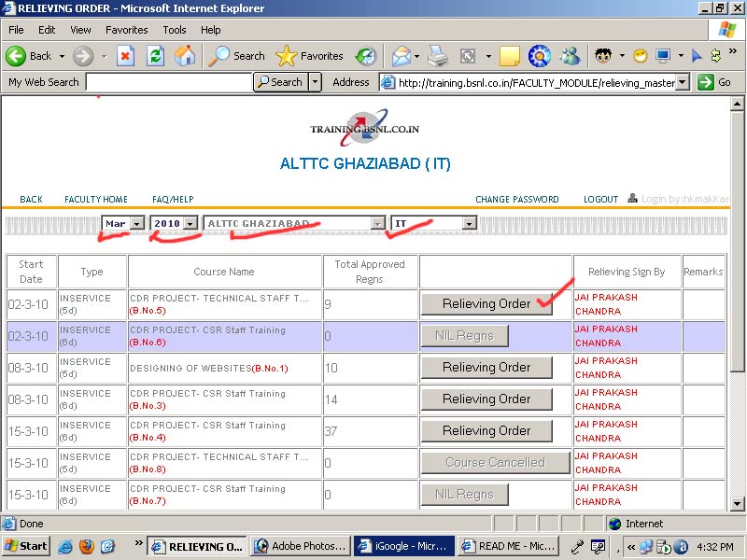The height and width of the screenshot is (560, 747).
Task: Click the yellow note toolbar icon
Action: tap(509, 57)
